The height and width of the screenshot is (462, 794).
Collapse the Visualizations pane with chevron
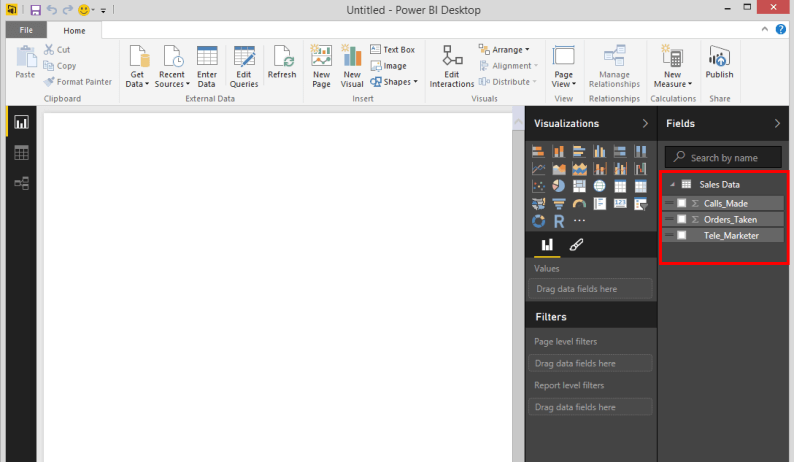(645, 124)
